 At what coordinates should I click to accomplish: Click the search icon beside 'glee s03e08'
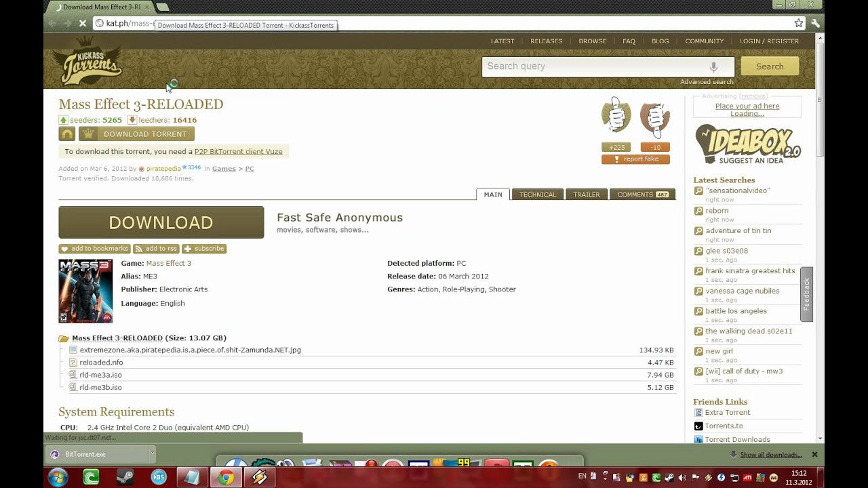pyautogui.click(x=698, y=251)
